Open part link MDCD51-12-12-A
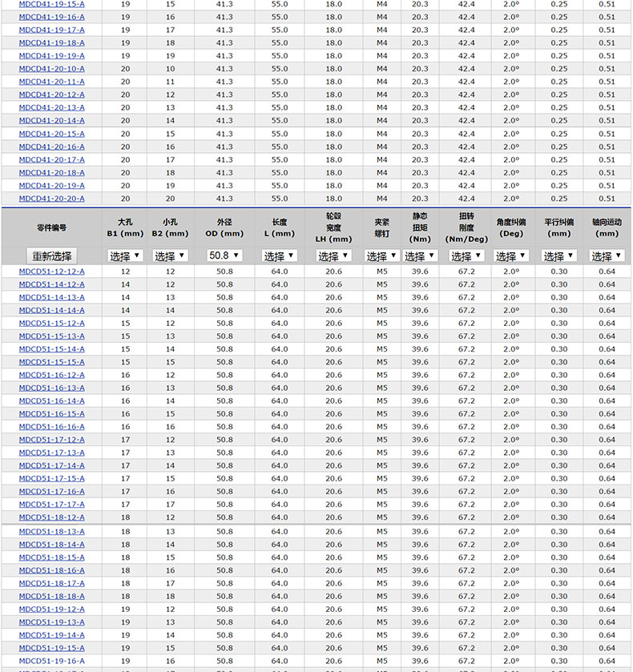 51,272
